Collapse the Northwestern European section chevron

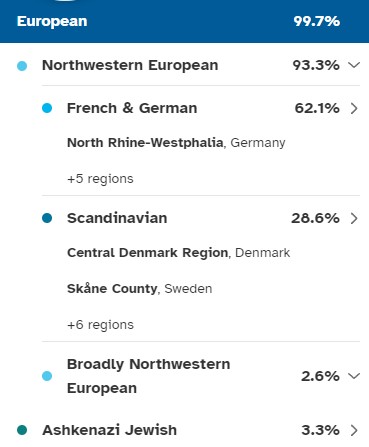coord(354,65)
